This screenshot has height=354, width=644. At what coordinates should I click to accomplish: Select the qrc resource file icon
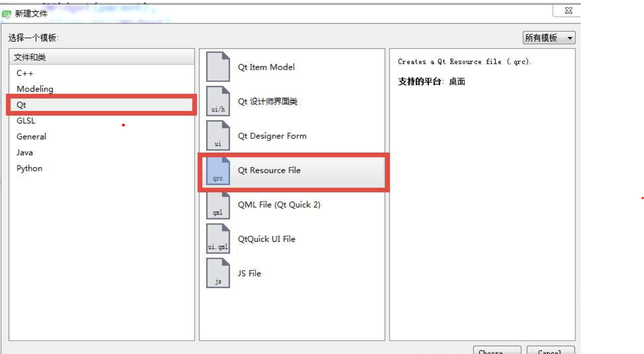(218, 170)
